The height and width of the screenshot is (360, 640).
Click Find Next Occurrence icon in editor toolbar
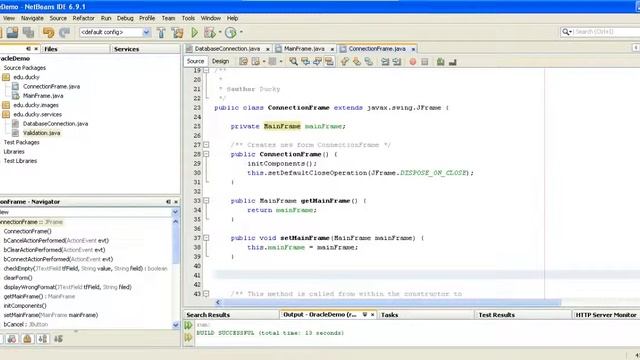pos(317,62)
